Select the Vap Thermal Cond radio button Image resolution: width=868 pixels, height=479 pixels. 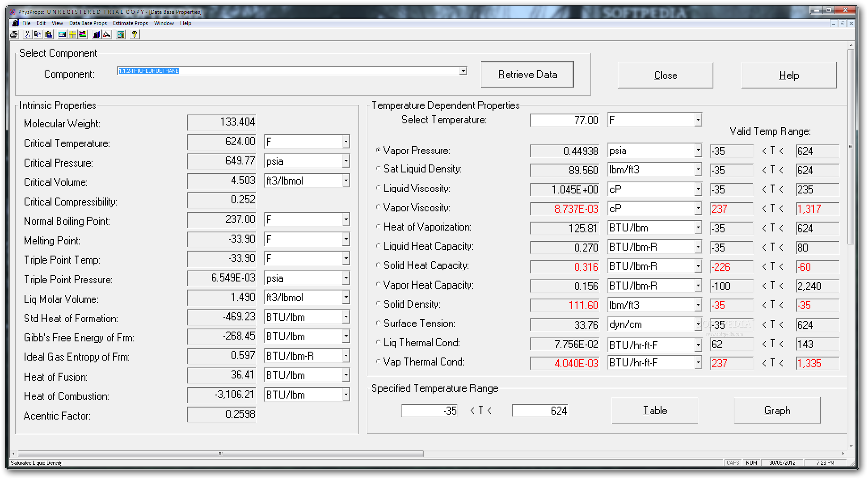click(378, 361)
